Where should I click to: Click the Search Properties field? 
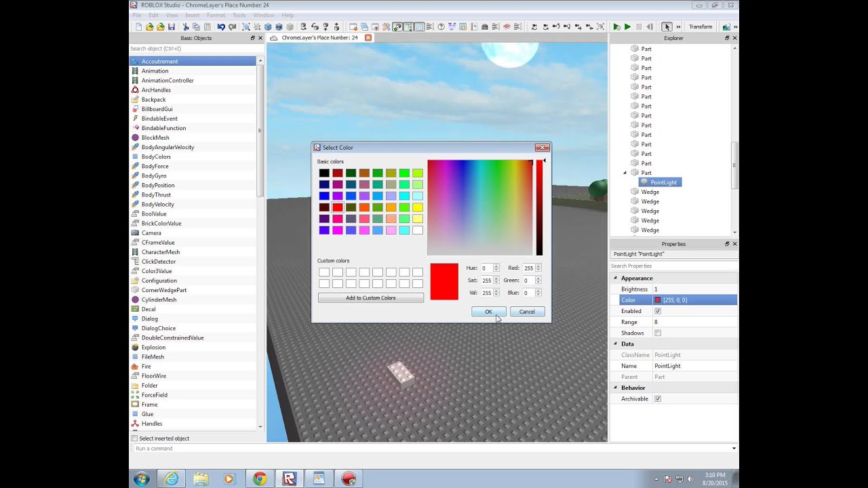click(x=673, y=266)
